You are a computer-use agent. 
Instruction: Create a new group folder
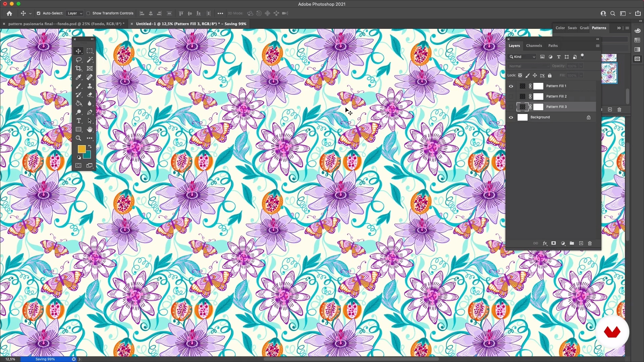pos(572,243)
